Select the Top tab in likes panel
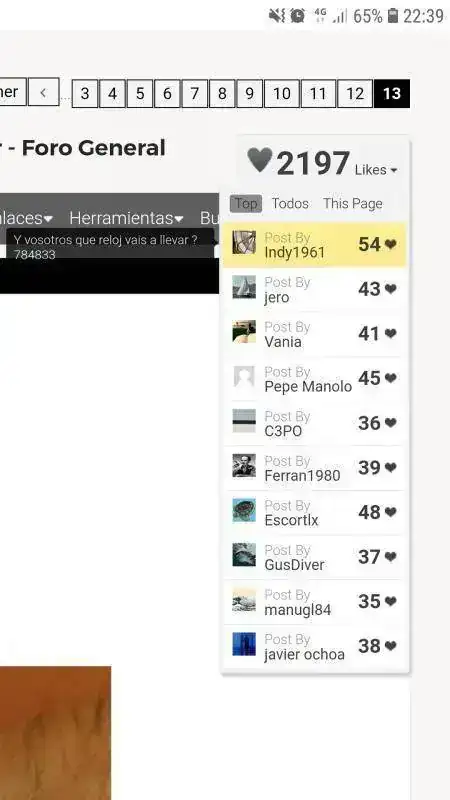 tap(246, 204)
